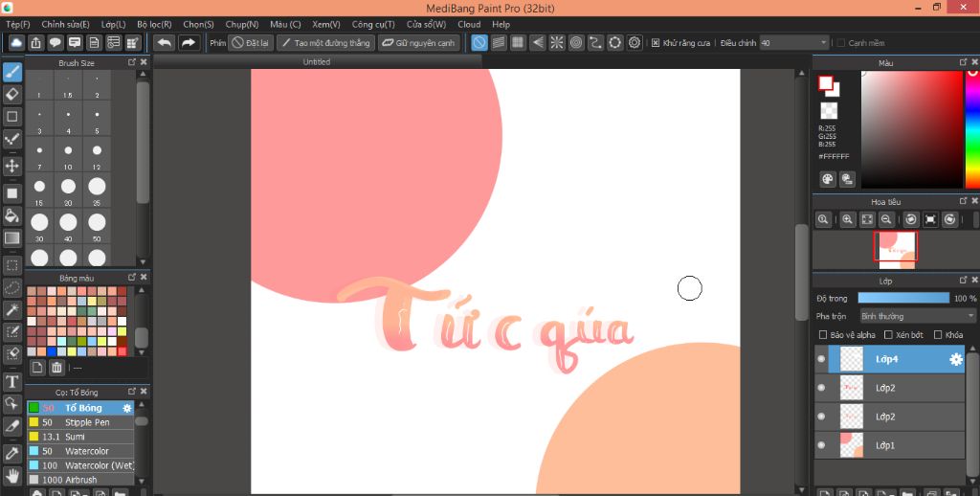This screenshot has width=980, height=496.
Task: Select the Eraser tool
Action: point(11,95)
